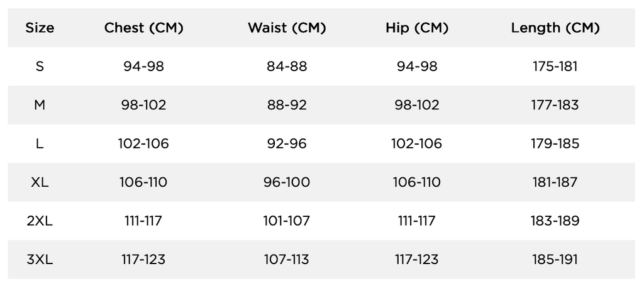The height and width of the screenshot is (293, 644).
Task: Click length value 183-189 for size 2XL
Action: pyautogui.click(x=555, y=221)
